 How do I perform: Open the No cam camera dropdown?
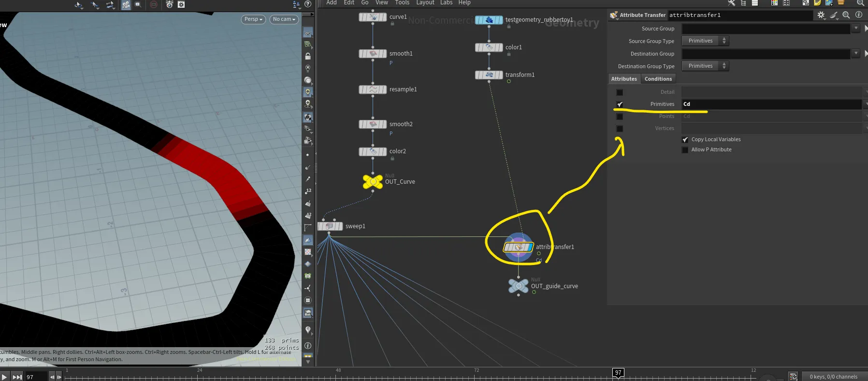284,19
